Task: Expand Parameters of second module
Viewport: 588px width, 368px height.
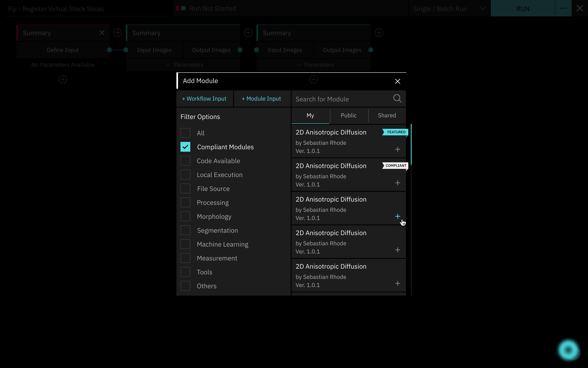Action: click(x=183, y=65)
